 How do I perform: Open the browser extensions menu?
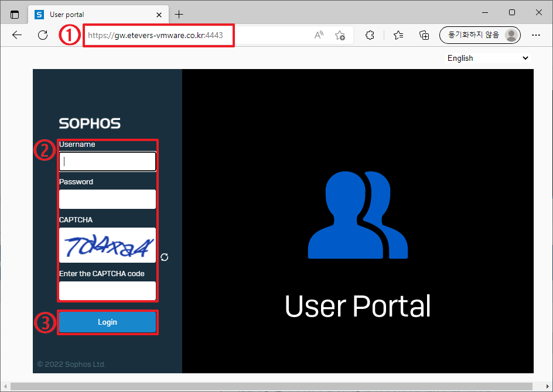[370, 35]
